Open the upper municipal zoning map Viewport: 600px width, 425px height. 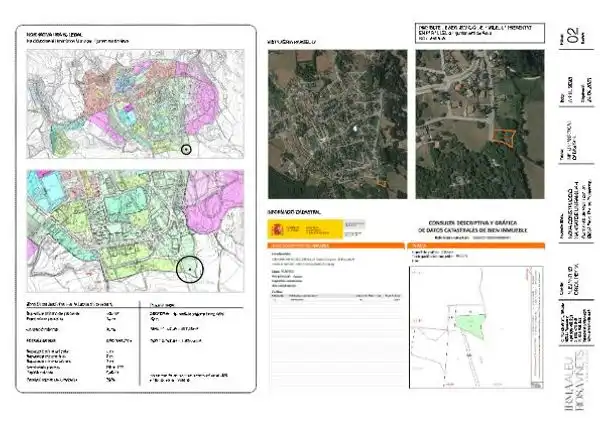[135, 104]
